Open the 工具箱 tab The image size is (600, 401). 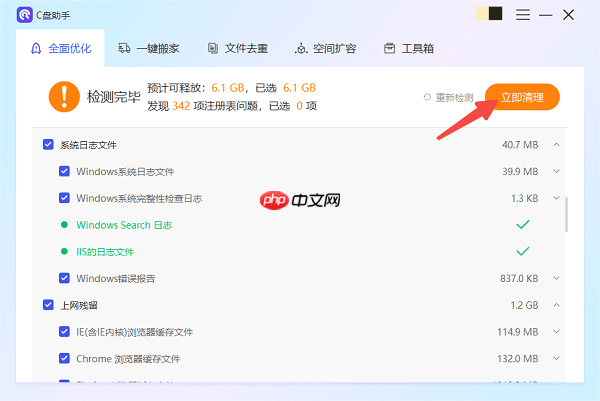tap(409, 48)
